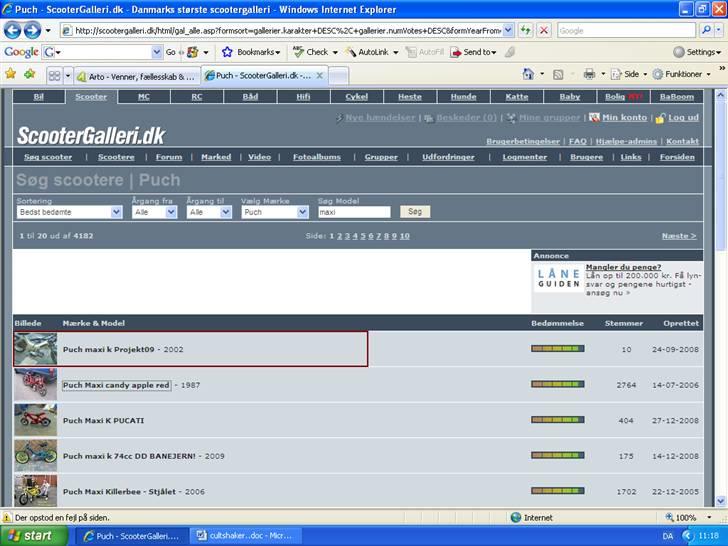Click the browser Back arrow button
This screenshot has height=546, width=728.
[x=13, y=30]
